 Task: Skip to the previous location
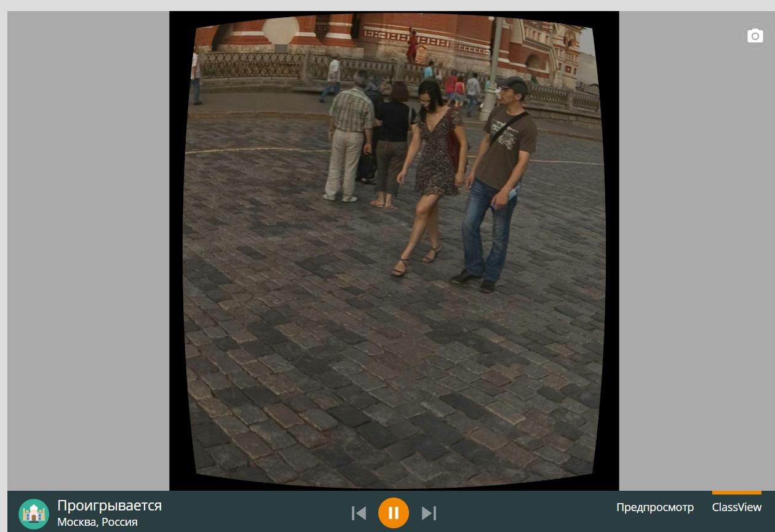point(359,513)
